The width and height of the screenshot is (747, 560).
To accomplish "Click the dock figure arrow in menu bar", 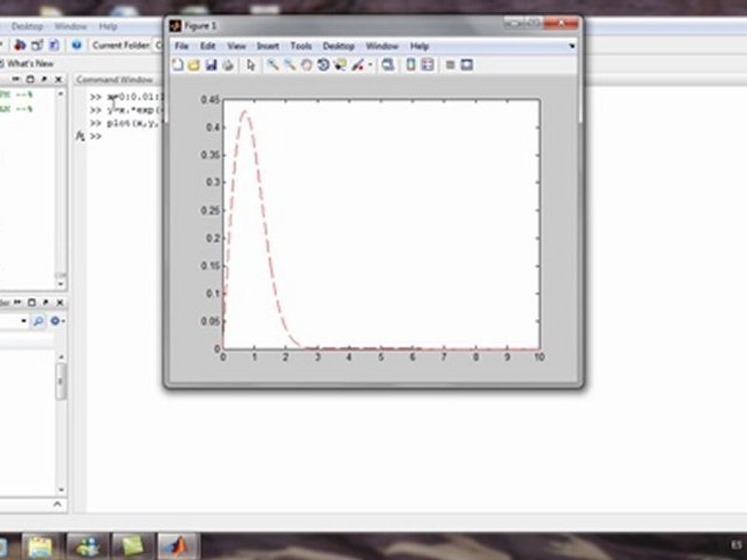I will coord(572,46).
